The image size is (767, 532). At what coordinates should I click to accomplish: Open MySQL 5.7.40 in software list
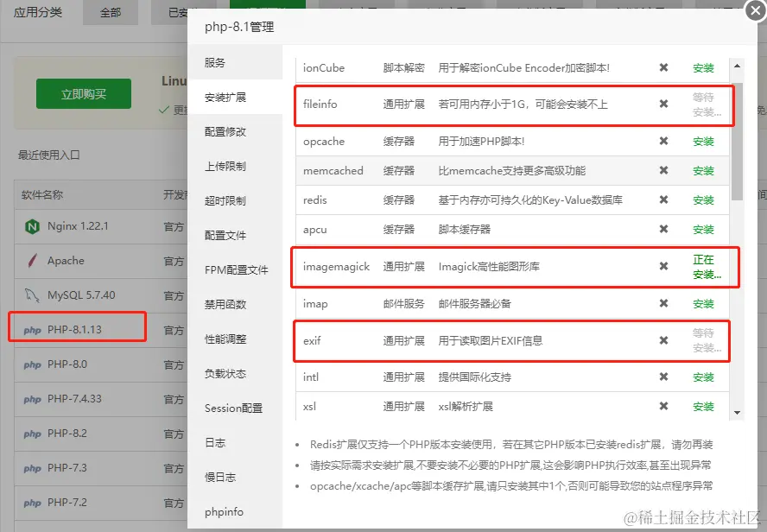[81, 294]
